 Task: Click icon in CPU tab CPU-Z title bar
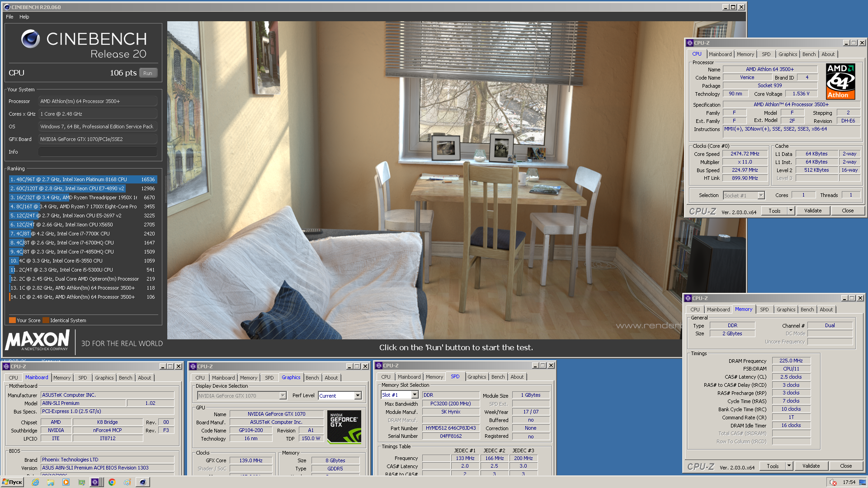690,43
